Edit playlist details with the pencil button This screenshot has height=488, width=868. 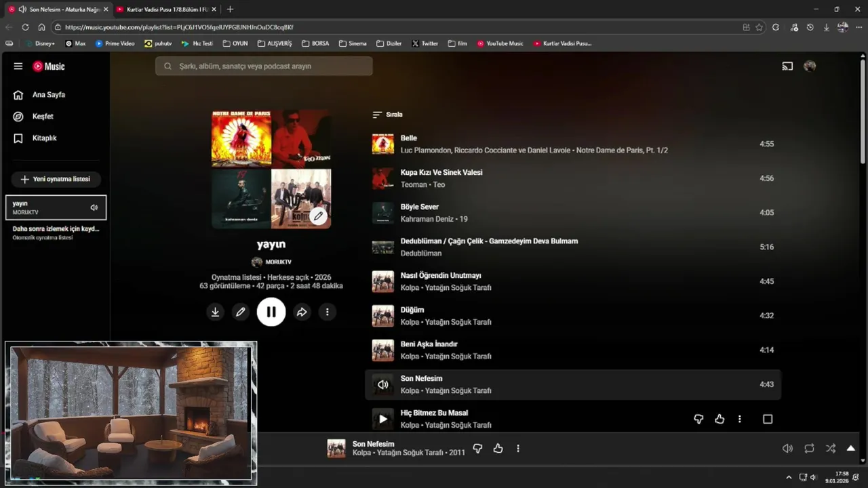[240, 312]
